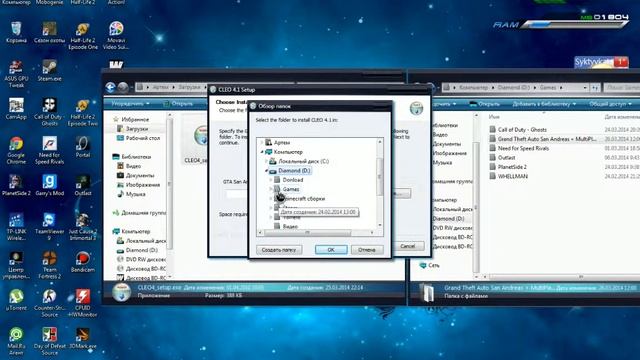
Task: Click Общий доступ in right Explorer toolbar
Action: [610, 104]
